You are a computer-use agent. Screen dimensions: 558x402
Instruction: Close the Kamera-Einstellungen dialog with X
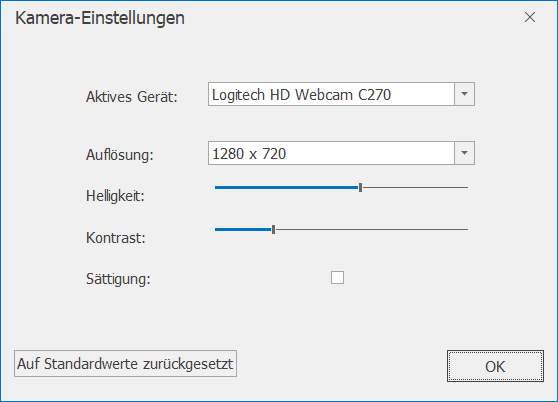(x=530, y=17)
